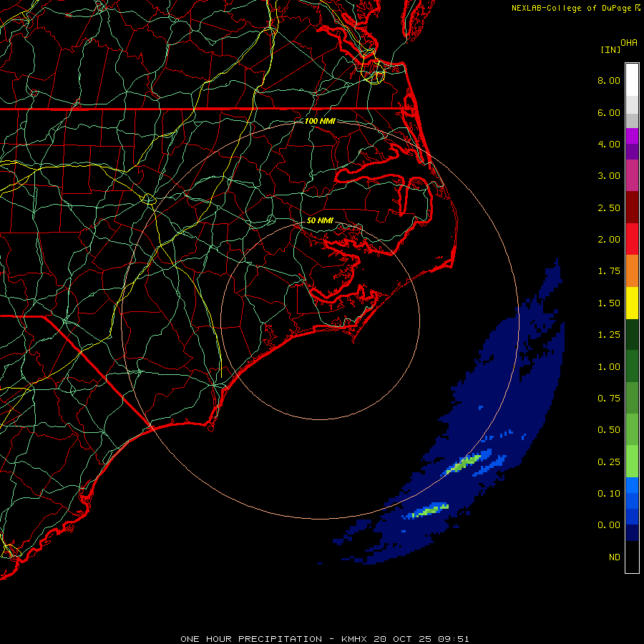This screenshot has width=644, height=644.
Task: Click the 1.75 legend value
Action: click(x=609, y=271)
